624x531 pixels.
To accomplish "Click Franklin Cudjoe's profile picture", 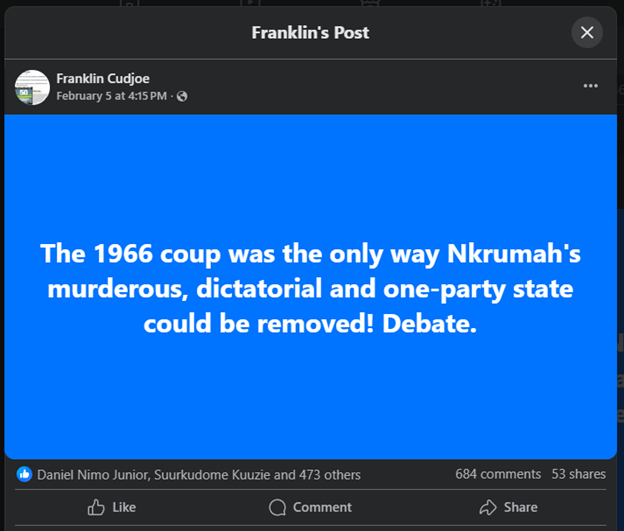I will click(33, 87).
